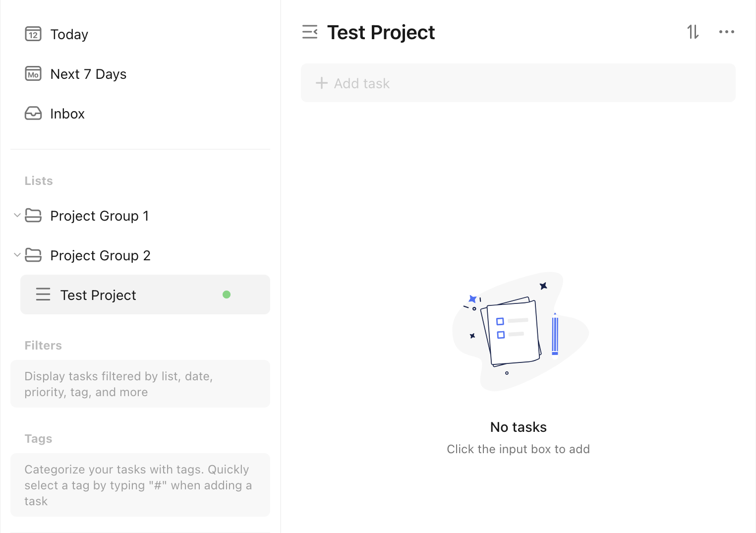Click the list icon beside Test Project
This screenshot has width=756, height=533.
tap(43, 295)
